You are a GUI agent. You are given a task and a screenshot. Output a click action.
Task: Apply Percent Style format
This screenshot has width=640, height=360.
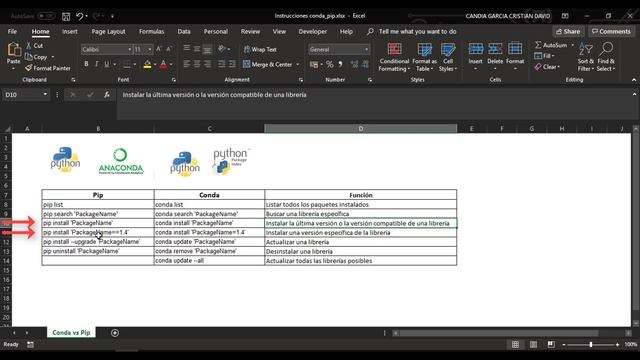pyautogui.click(x=329, y=64)
